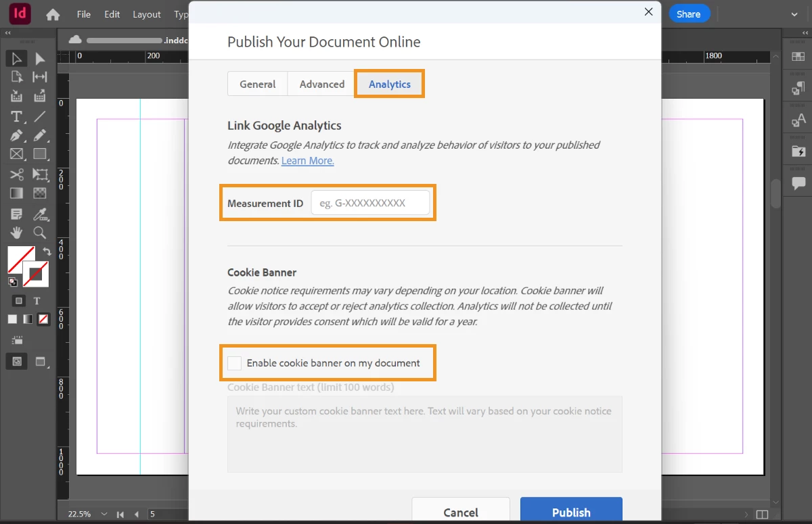This screenshot has height=524, width=812.
Task: Go to previous page arrow
Action: [x=137, y=515]
